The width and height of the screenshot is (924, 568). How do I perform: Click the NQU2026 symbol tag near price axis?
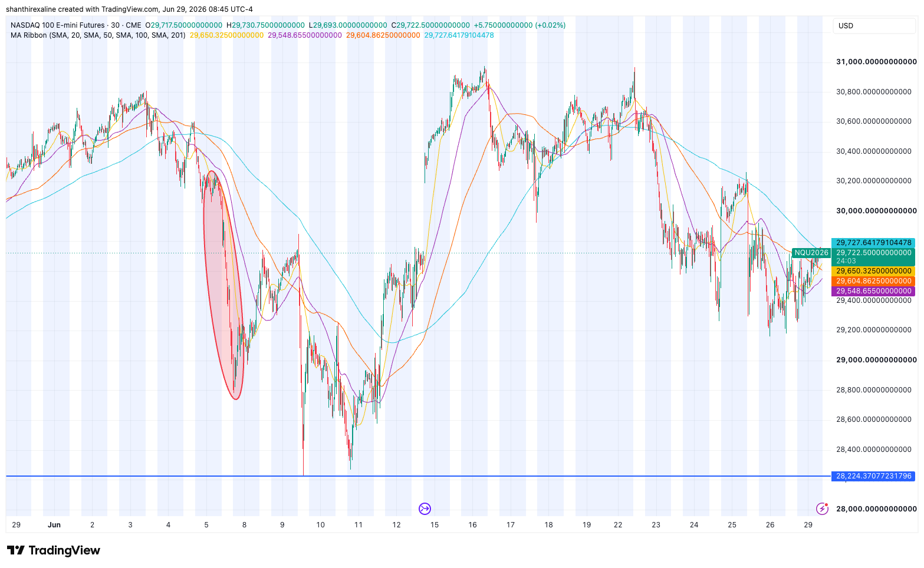coord(811,253)
